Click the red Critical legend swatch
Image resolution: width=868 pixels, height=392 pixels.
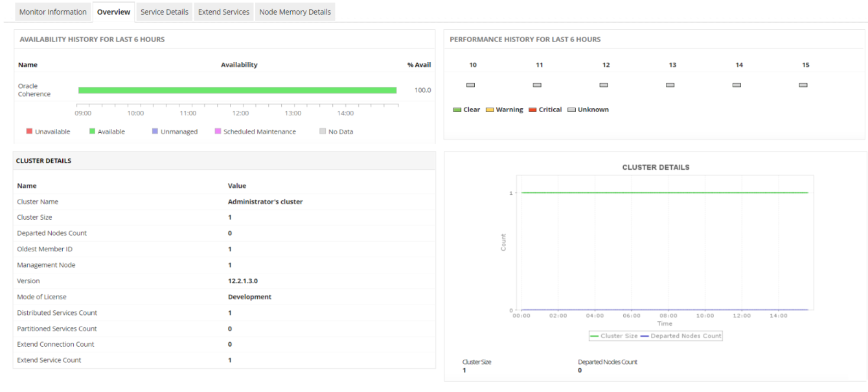[x=533, y=110]
